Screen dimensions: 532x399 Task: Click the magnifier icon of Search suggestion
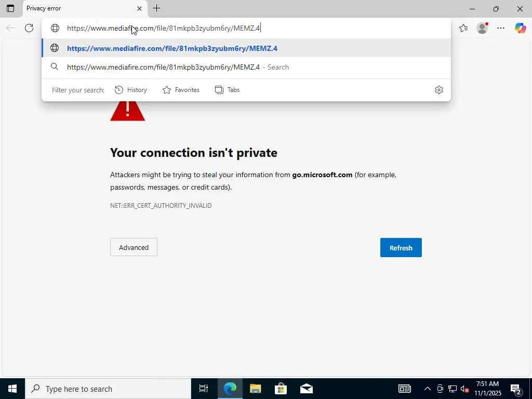(x=55, y=67)
